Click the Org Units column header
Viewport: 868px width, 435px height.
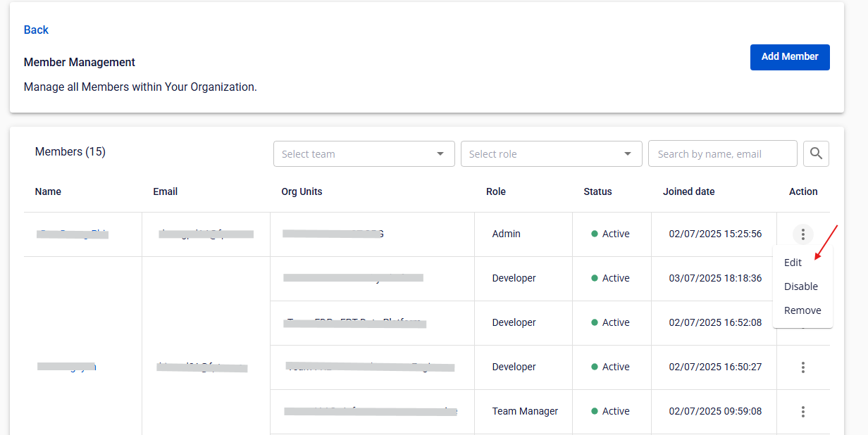302,191
